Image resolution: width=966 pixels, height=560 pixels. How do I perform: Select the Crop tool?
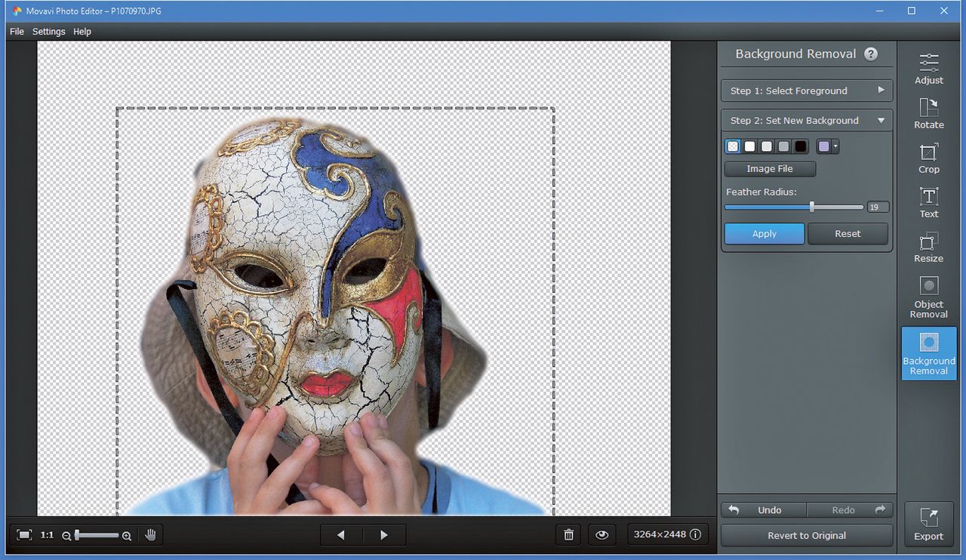[x=929, y=158]
